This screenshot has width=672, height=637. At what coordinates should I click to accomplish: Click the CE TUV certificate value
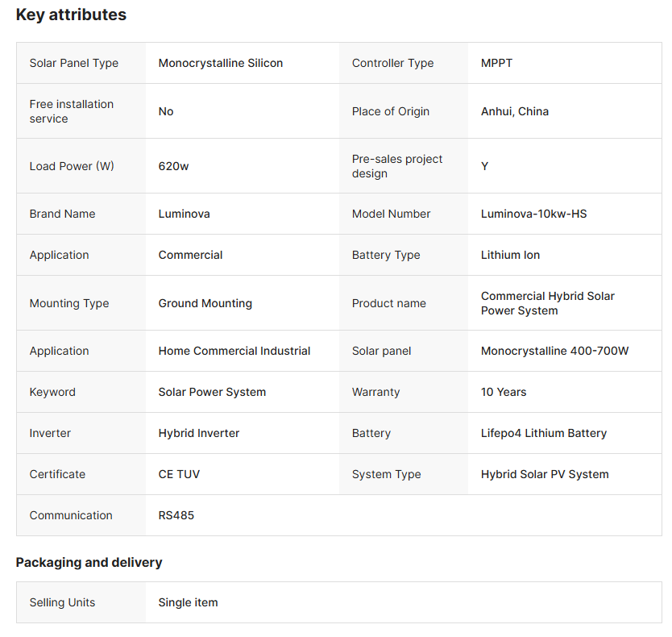(x=179, y=474)
